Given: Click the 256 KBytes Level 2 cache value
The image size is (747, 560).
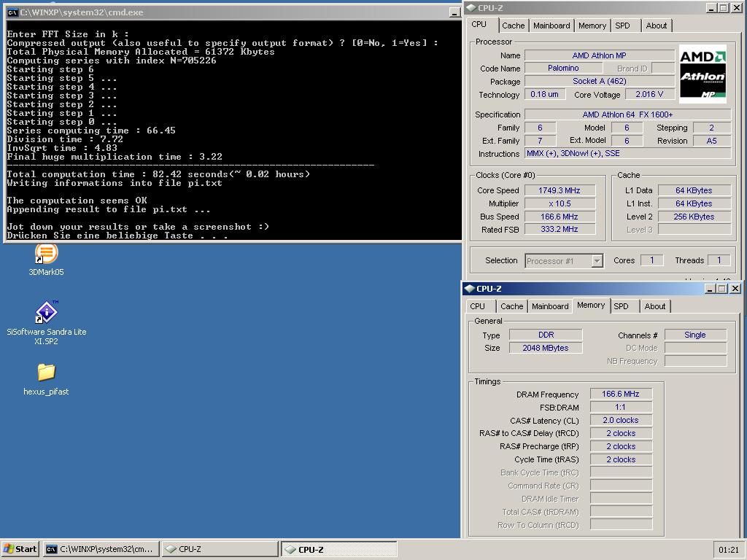Looking at the screenshot, I should (x=694, y=217).
